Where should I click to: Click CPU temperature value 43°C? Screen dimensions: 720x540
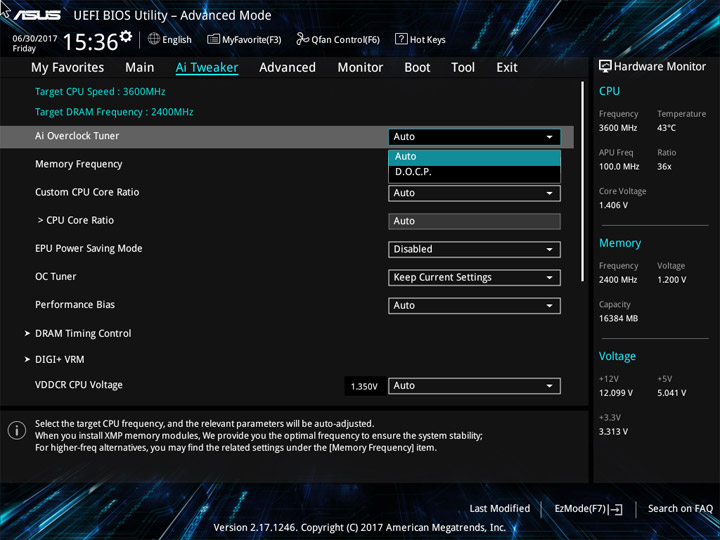click(x=666, y=128)
